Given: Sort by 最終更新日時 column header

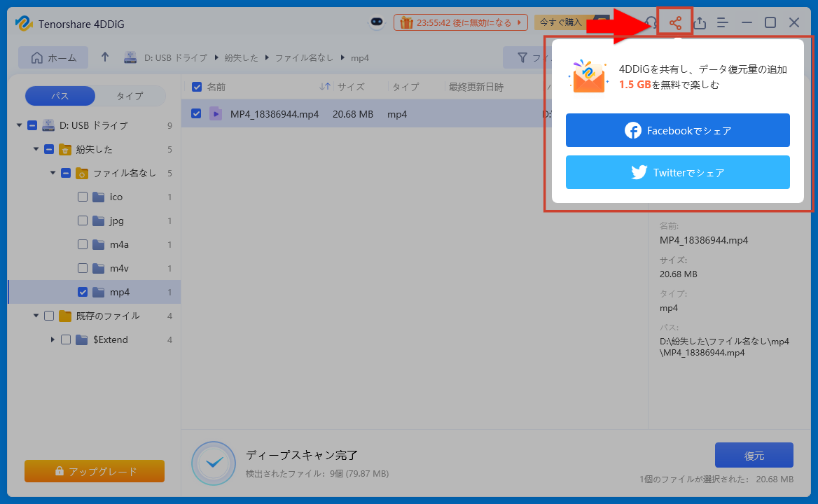Looking at the screenshot, I should coord(476,87).
